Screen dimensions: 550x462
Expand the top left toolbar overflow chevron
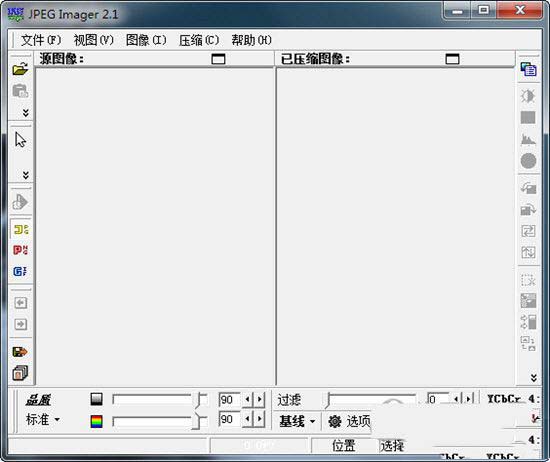26,113
